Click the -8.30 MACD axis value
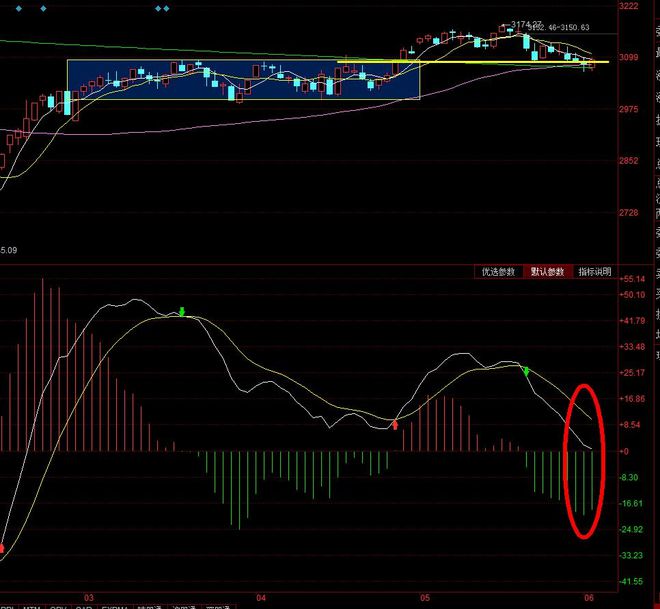Image resolution: width=660 pixels, height=609 pixels. click(630, 478)
